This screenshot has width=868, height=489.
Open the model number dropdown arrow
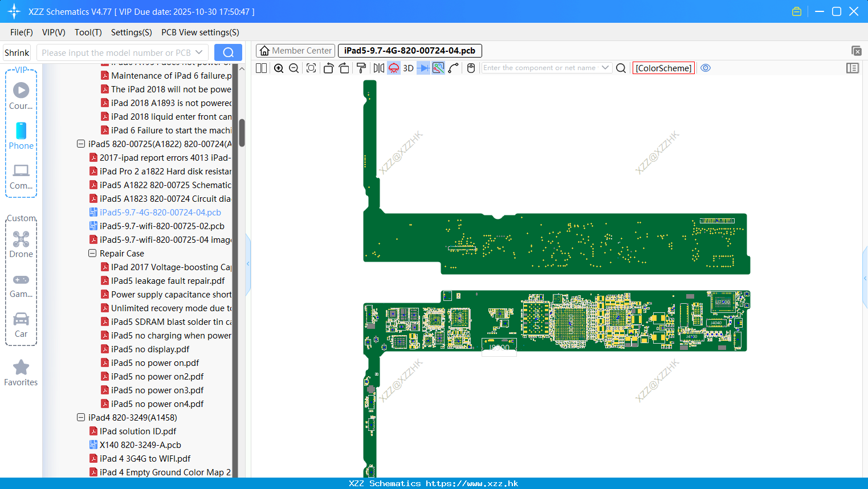click(199, 52)
